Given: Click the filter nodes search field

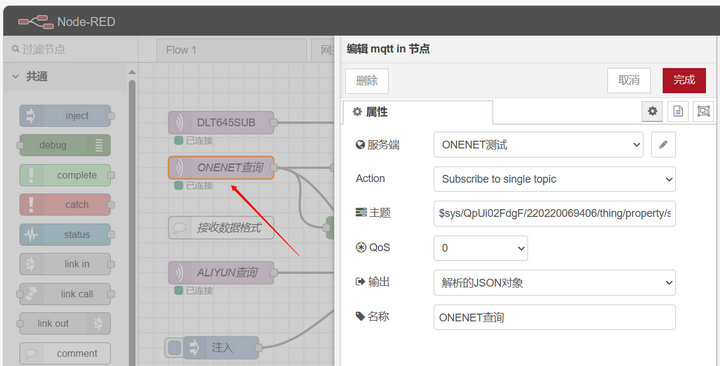Looking at the screenshot, I should 70,49.
